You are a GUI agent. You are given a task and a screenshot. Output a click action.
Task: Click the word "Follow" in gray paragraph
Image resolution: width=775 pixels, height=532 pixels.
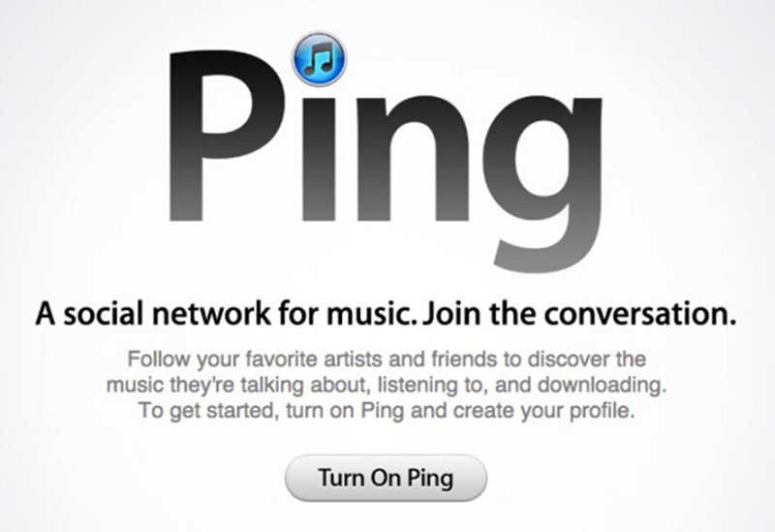(158, 359)
